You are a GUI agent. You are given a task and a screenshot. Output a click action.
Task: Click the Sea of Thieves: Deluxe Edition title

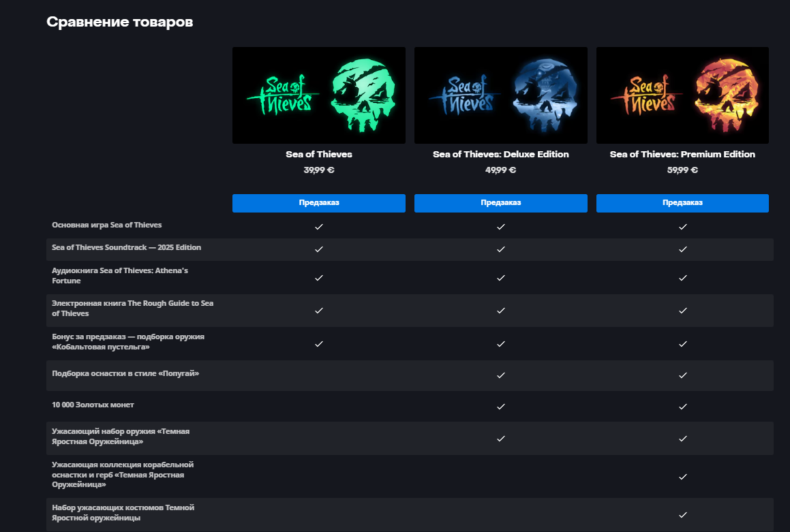501,154
